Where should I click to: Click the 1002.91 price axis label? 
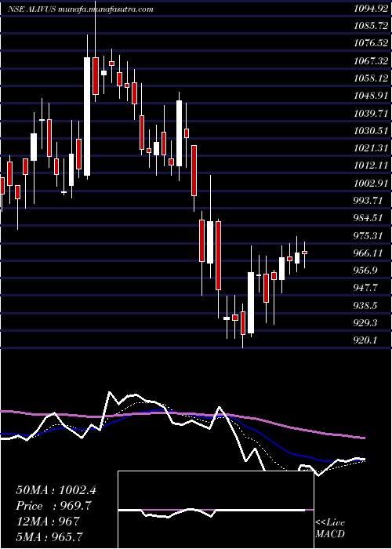(371, 183)
